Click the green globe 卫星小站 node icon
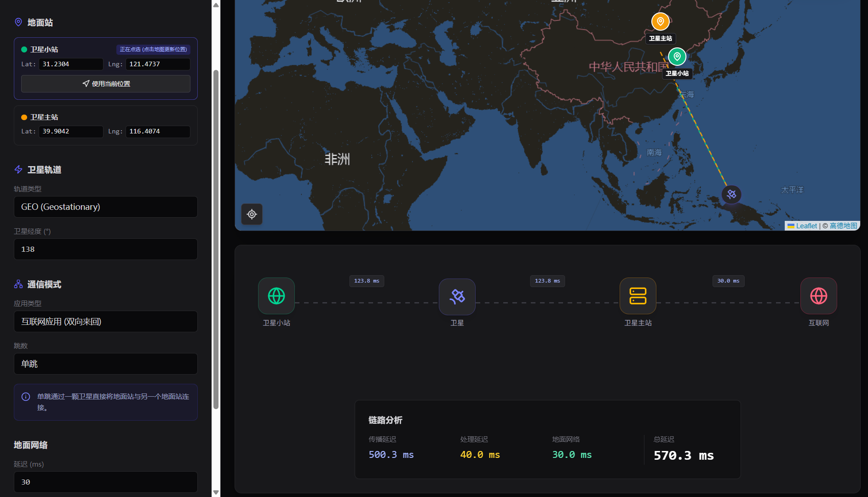868x497 pixels. click(276, 296)
